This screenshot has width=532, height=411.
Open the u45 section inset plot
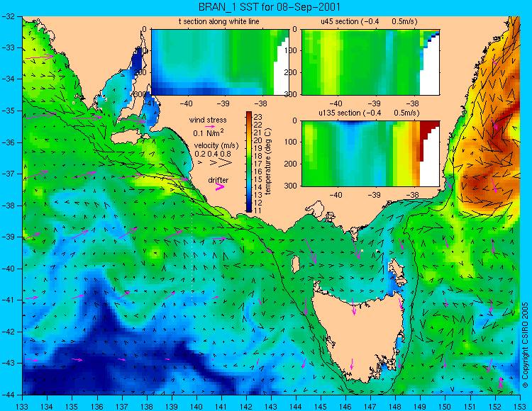370,62
